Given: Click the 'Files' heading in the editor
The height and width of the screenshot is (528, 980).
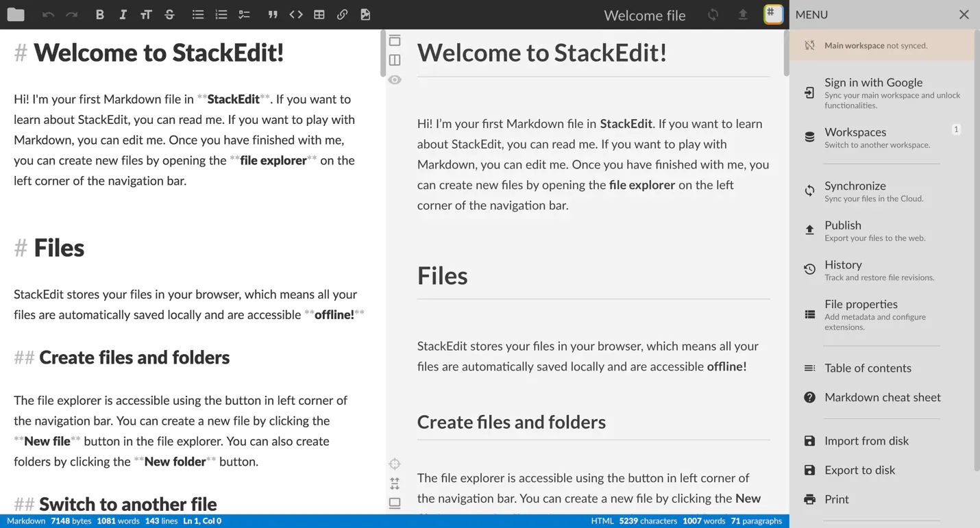Looking at the screenshot, I should click(59, 248).
